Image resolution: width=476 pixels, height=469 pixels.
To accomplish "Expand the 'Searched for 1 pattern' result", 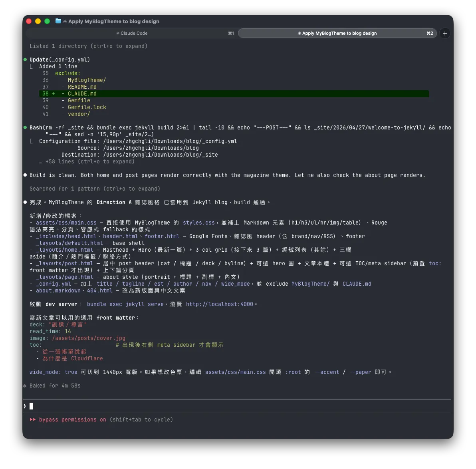I will 95,189.
